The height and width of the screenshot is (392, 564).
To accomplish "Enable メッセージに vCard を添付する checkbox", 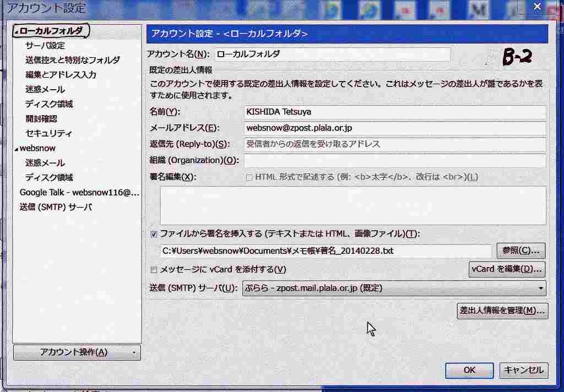I will point(154,270).
